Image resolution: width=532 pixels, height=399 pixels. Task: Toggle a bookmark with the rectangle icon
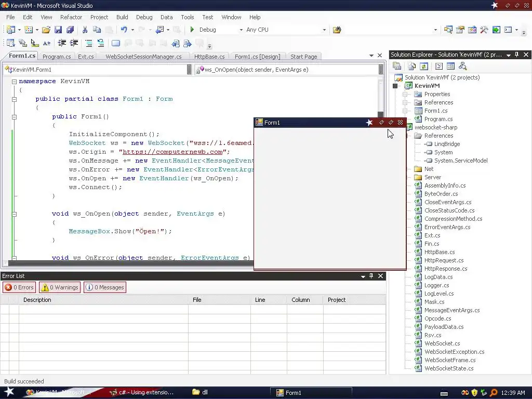[x=116, y=43]
